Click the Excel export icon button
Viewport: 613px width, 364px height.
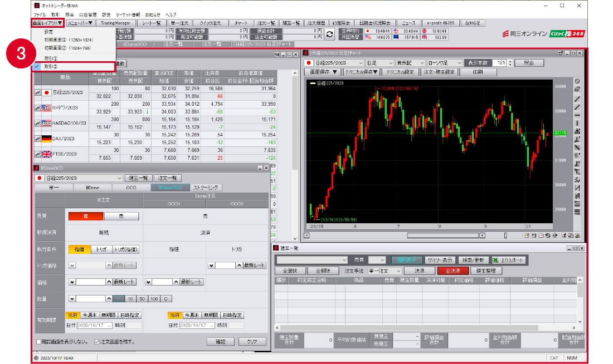(508, 260)
